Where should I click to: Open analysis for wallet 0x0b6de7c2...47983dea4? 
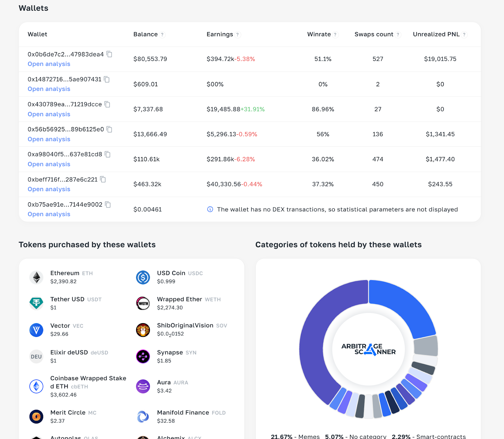point(49,64)
